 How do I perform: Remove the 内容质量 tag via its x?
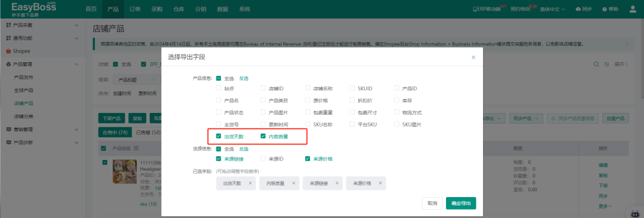293,183
